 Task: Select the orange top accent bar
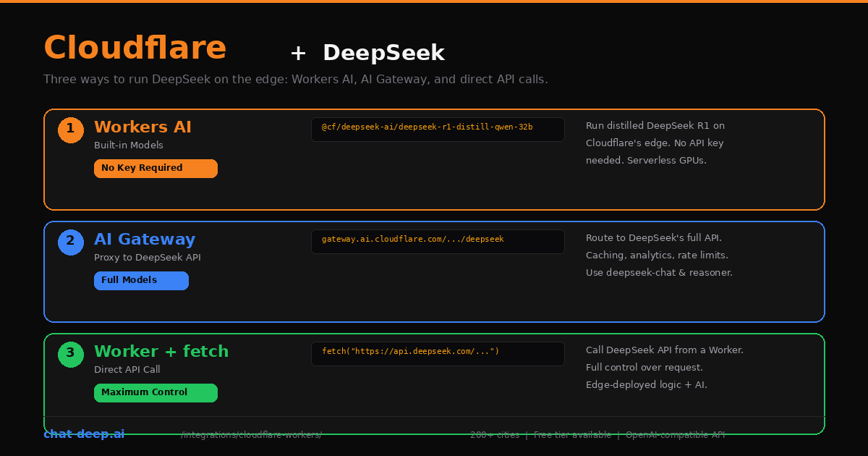(x=434, y=2)
